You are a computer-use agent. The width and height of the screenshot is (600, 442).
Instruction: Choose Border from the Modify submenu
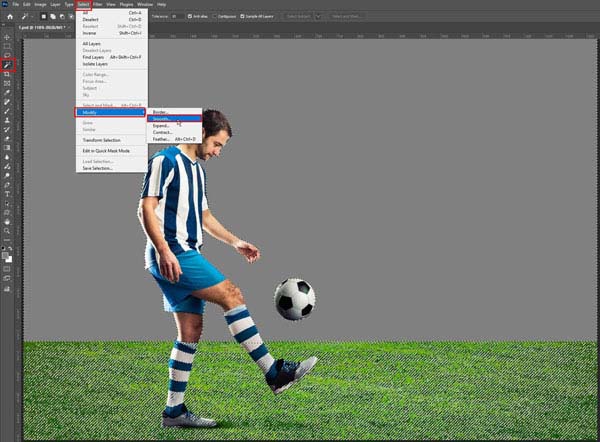point(174,112)
